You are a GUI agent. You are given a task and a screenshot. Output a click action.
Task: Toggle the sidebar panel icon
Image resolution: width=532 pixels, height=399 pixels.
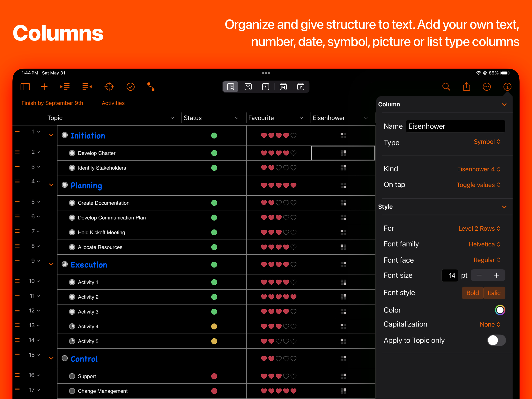[25, 87]
